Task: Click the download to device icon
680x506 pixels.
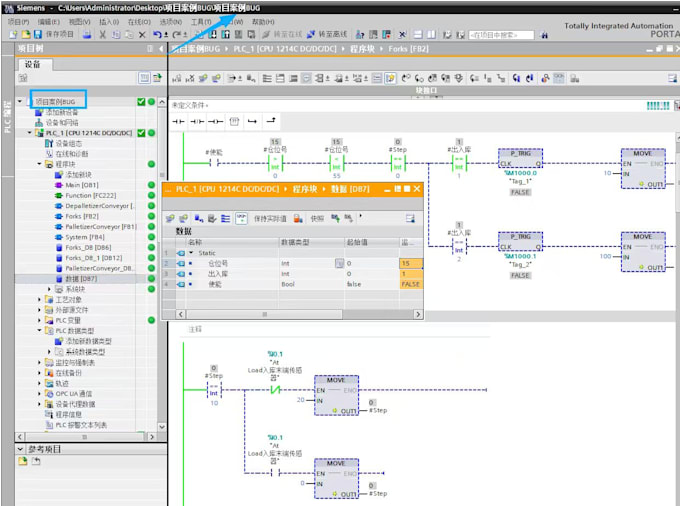Action: [213, 34]
